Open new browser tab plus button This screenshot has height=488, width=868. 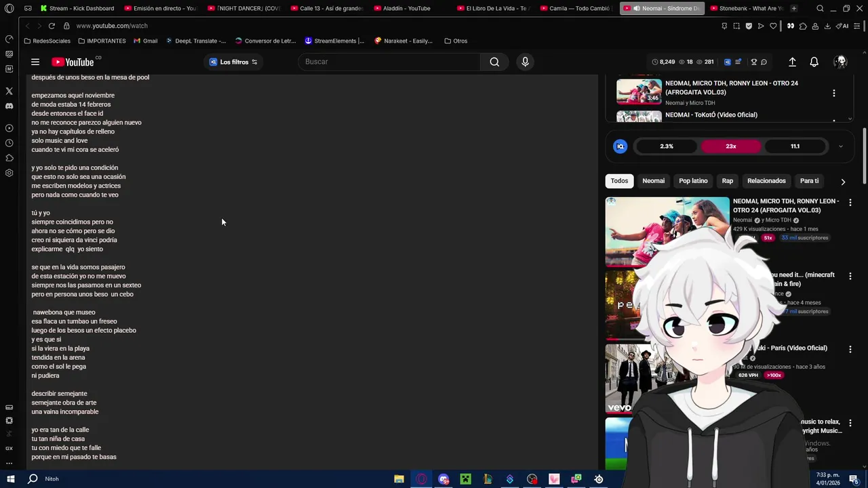tap(794, 8)
